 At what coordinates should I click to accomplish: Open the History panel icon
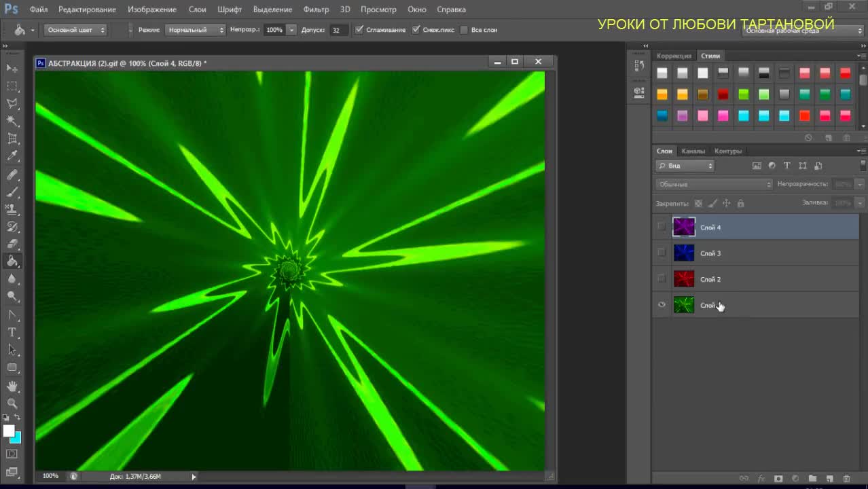pos(639,66)
